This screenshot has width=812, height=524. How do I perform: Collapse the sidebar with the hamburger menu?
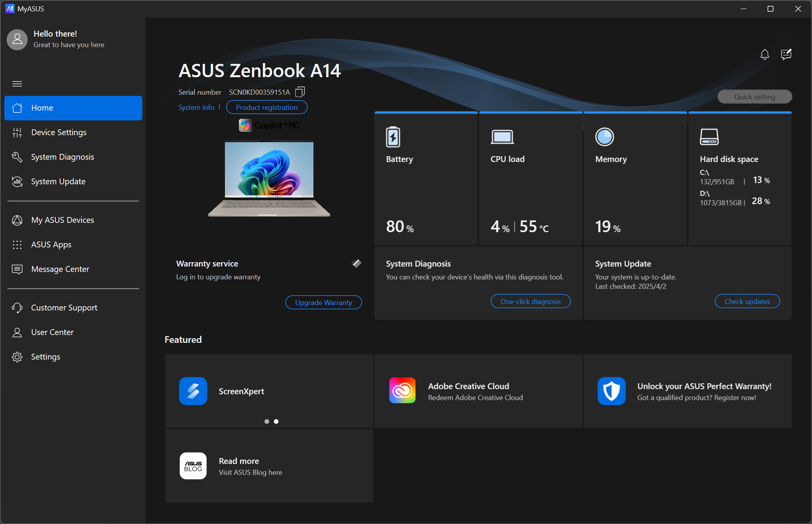pos(17,84)
